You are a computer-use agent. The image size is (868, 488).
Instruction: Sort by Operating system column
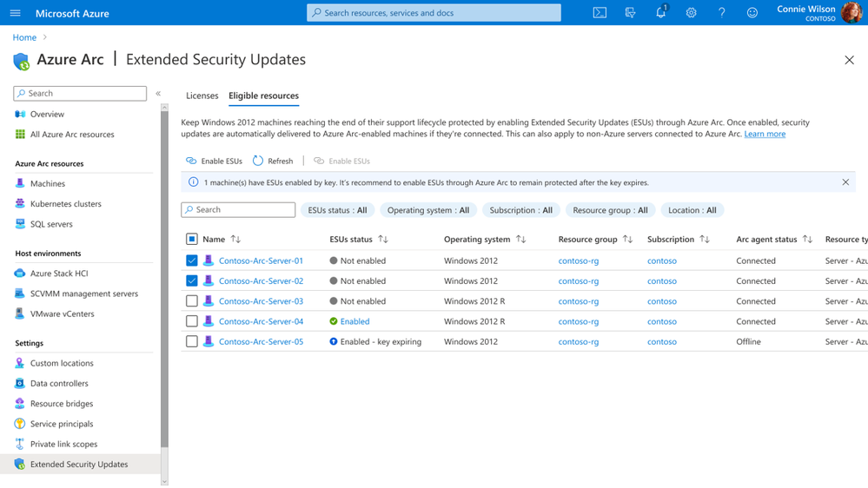tap(521, 239)
